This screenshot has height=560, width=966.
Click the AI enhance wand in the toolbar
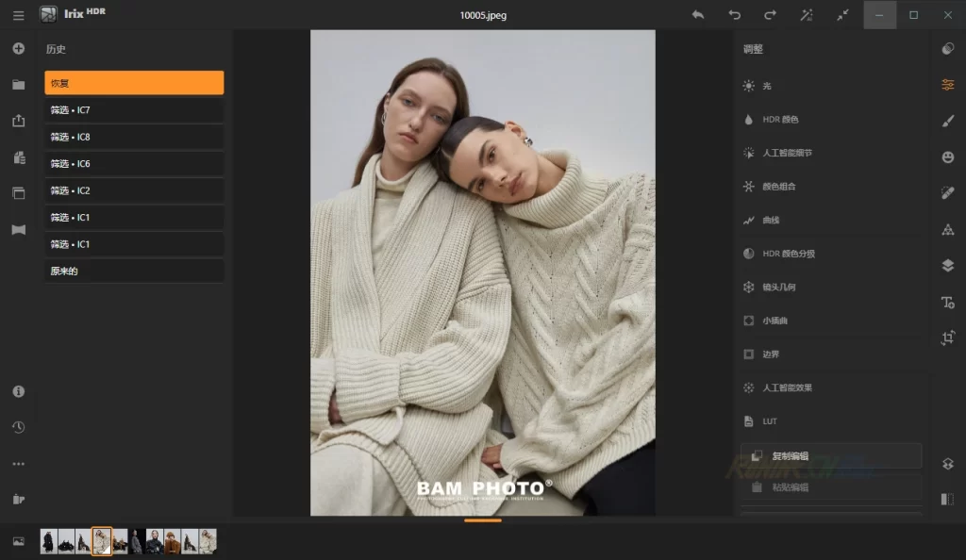[x=805, y=15]
